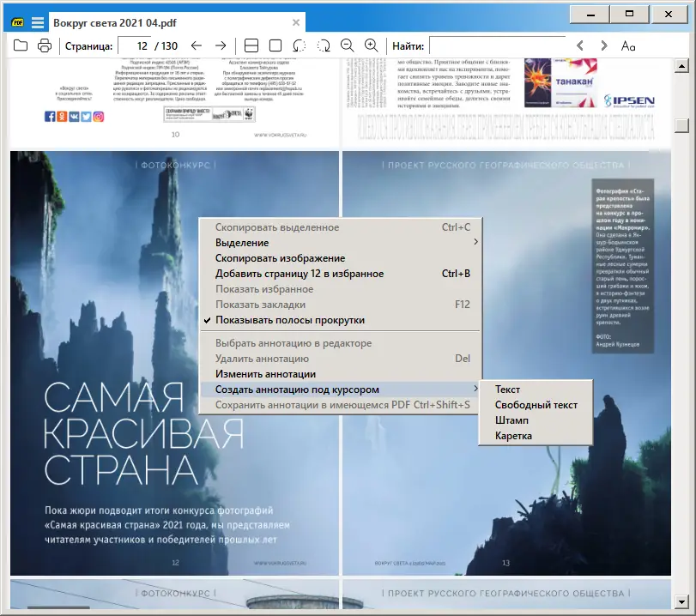Viewport: 696px width, 616px height.
Task: Expand Создать аннотацию под курсором submenu
Action: tap(340, 390)
